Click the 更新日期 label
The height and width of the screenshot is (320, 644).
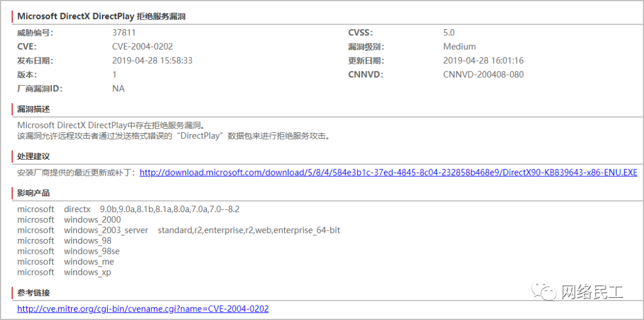click(x=366, y=61)
